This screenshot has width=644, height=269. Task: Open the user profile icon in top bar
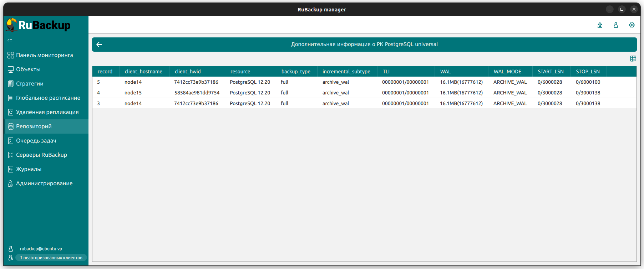[x=615, y=25]
